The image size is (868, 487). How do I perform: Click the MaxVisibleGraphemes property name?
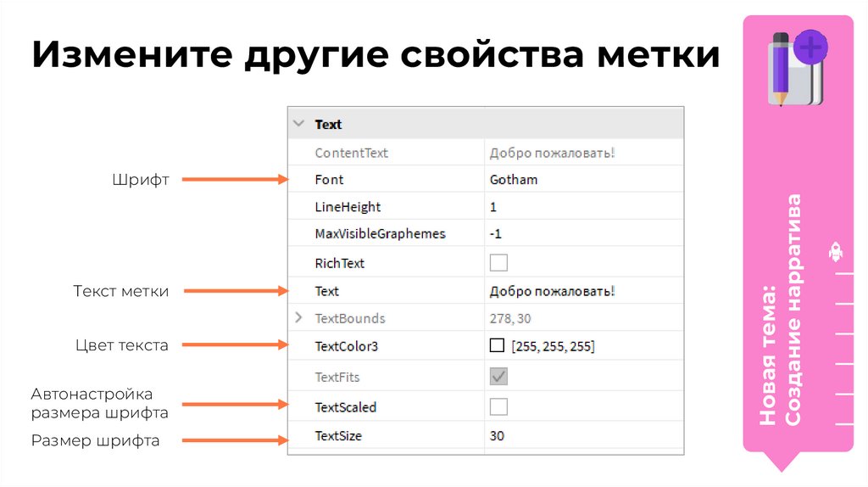click(380, 233)
